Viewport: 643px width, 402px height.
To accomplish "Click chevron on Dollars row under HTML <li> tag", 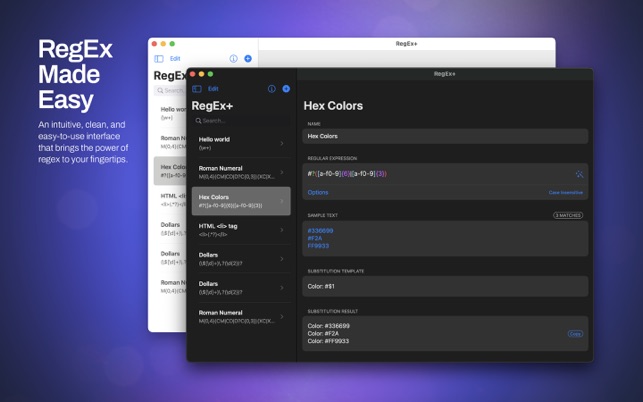I will (282, 259).
